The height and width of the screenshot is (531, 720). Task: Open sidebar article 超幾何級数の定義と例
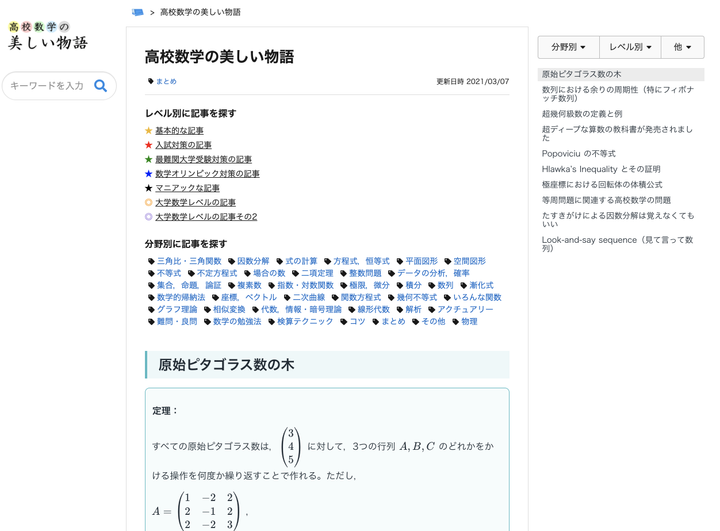point(582,114)
